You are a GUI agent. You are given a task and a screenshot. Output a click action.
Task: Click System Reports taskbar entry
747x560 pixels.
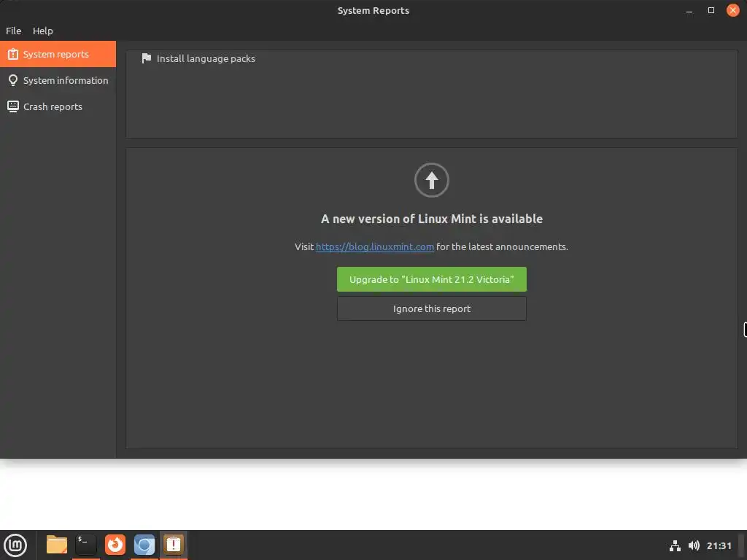pos(174,545)
